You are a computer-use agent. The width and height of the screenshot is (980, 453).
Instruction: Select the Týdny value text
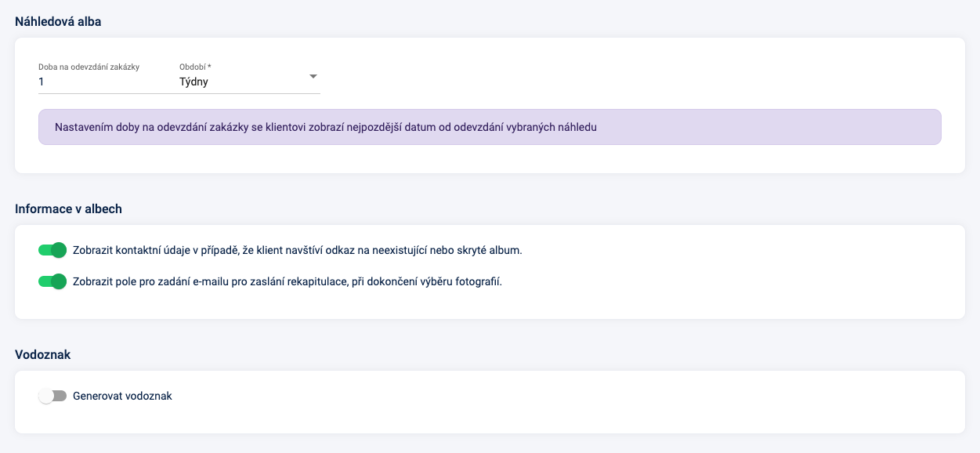coord(193,82)
